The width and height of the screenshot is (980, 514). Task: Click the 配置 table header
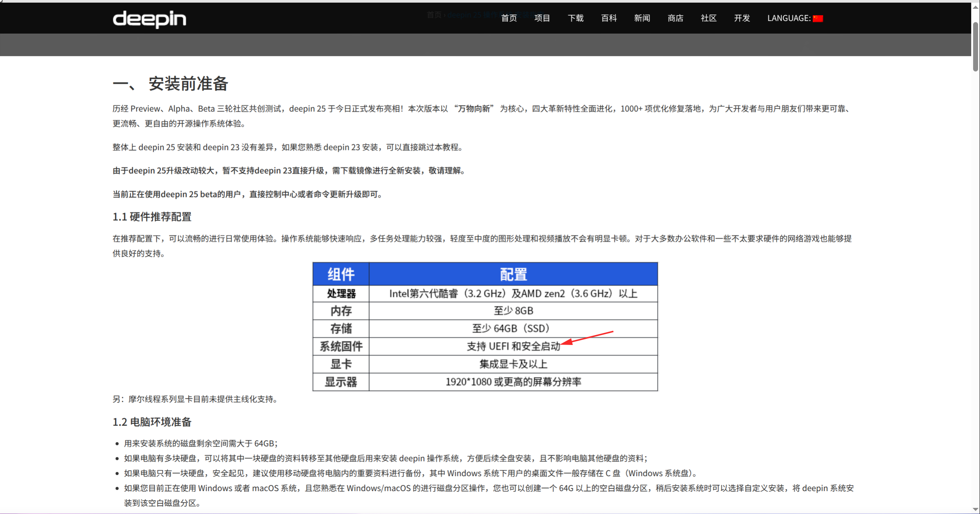coord(513,274)
